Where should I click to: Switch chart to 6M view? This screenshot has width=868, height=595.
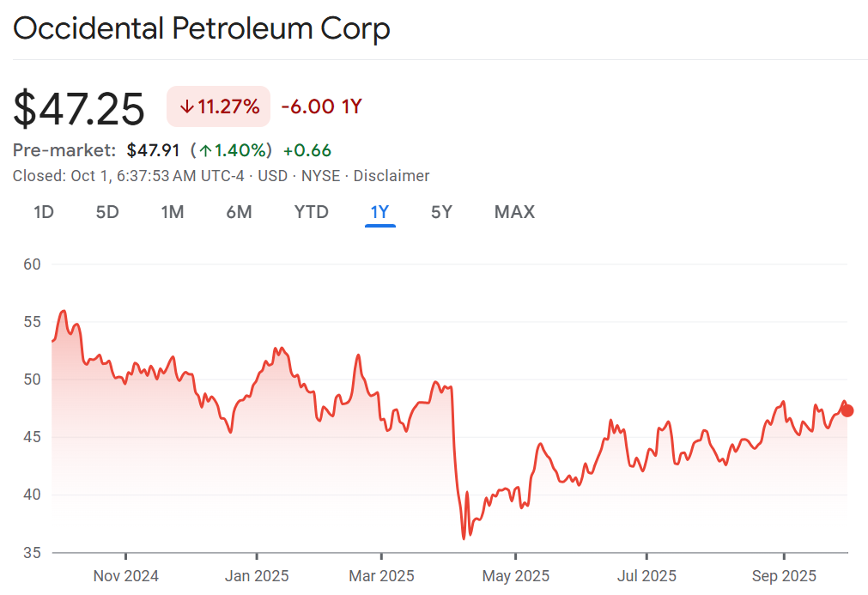pyautogui.click(x=239, y=212)
